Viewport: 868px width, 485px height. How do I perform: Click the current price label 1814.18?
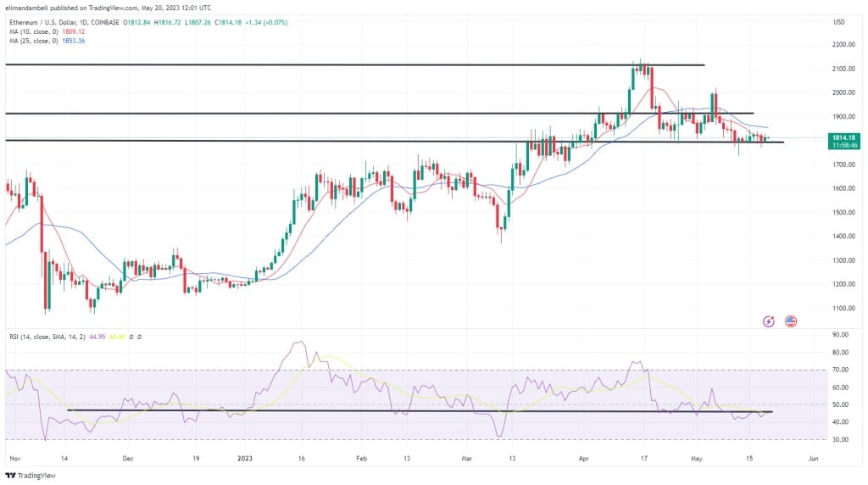(843, 137)
